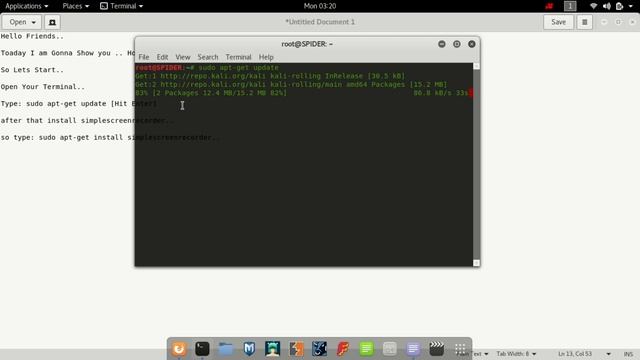Screen dimensions: 640x360
Task: Click the terminal scrollbar up arrow
Action: (476, 66)
